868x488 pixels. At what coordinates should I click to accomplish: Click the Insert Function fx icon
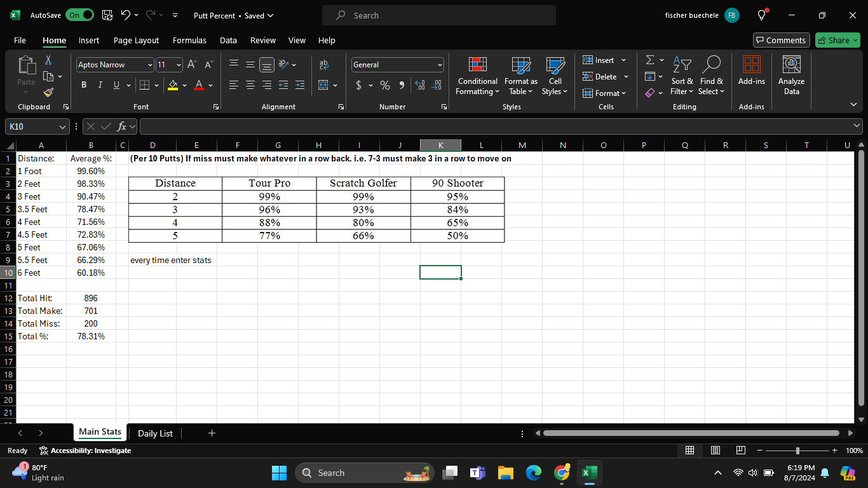(x=123, y=126)
